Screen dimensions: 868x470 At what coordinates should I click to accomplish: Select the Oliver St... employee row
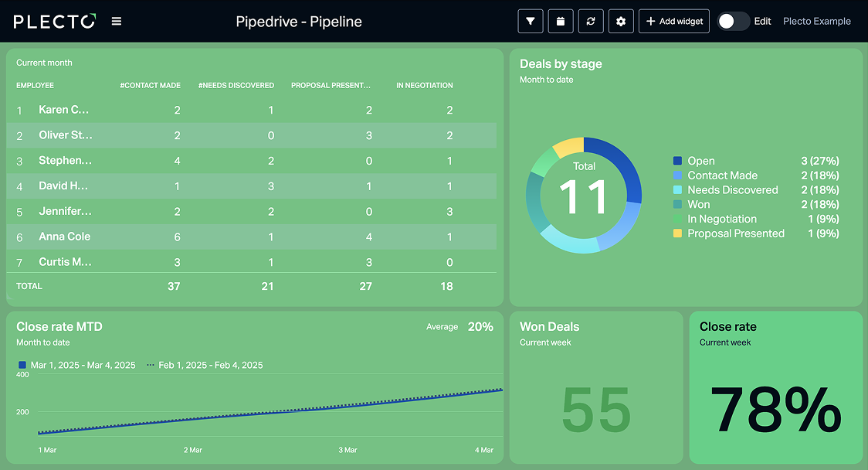pyautogui.click(x=251, y=135)
